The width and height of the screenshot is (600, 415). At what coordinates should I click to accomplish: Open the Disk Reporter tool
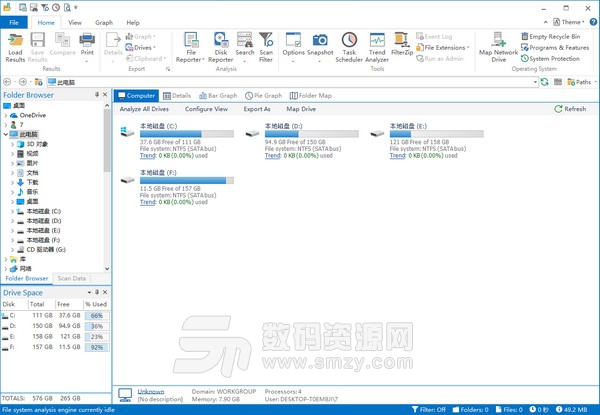point(221,41)
